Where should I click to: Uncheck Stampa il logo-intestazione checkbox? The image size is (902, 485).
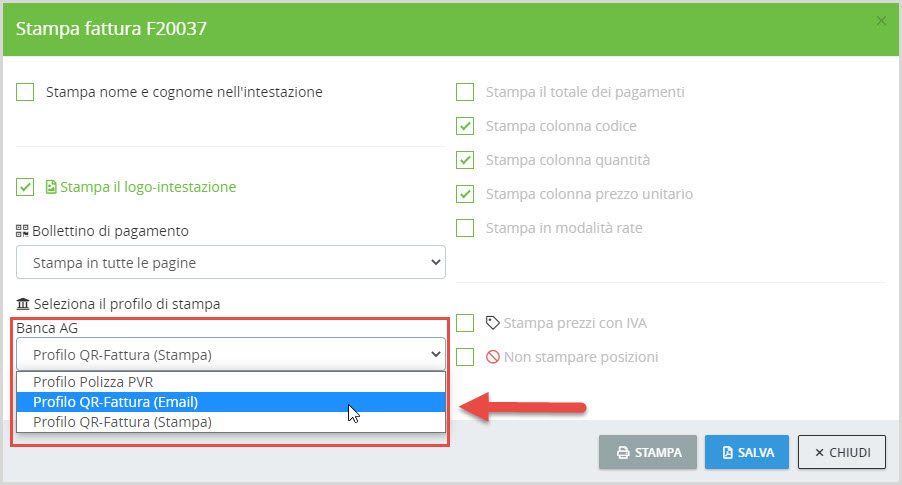(x=26, y=187)
